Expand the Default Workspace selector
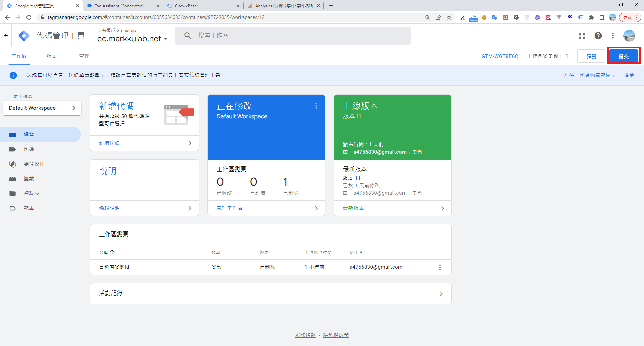644x346 pixels. point(42,108)
